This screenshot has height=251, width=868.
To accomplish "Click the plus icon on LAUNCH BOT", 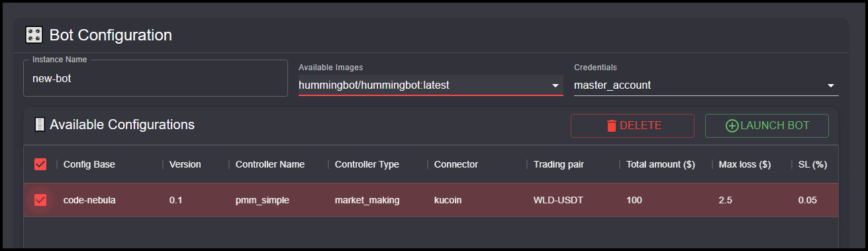I will click(732, 126).
